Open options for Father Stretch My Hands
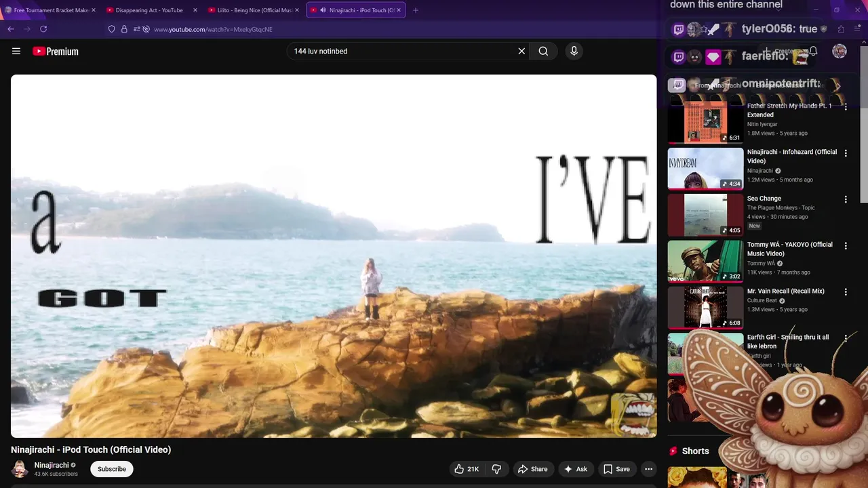The width and height of the screenshot is (868, 488). click(x=846, y=107)
